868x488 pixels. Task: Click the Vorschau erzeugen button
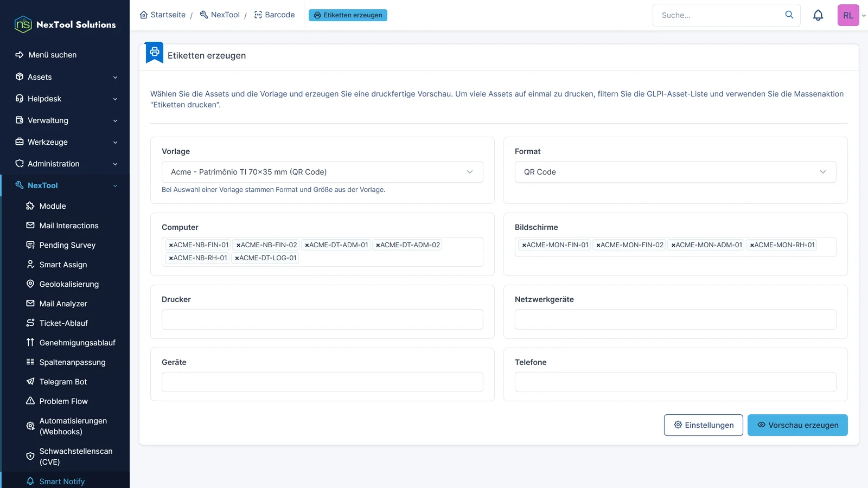click(797, 425)
